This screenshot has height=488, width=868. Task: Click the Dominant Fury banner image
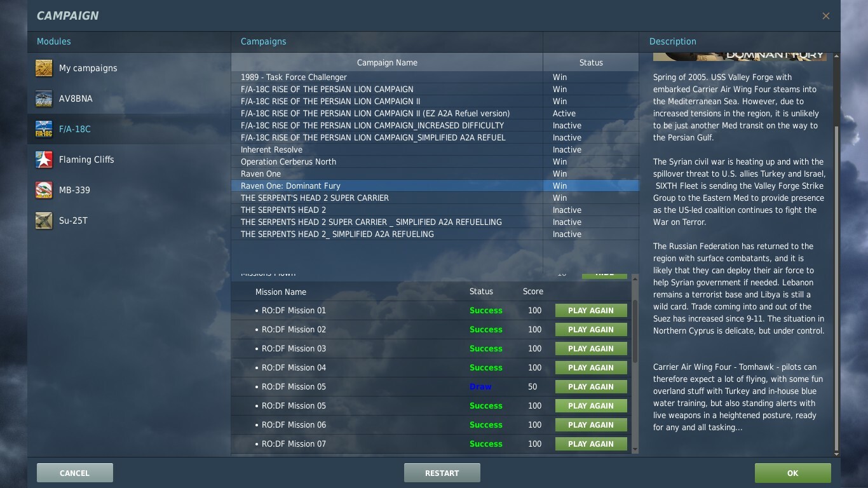click(x=740, y=57)
